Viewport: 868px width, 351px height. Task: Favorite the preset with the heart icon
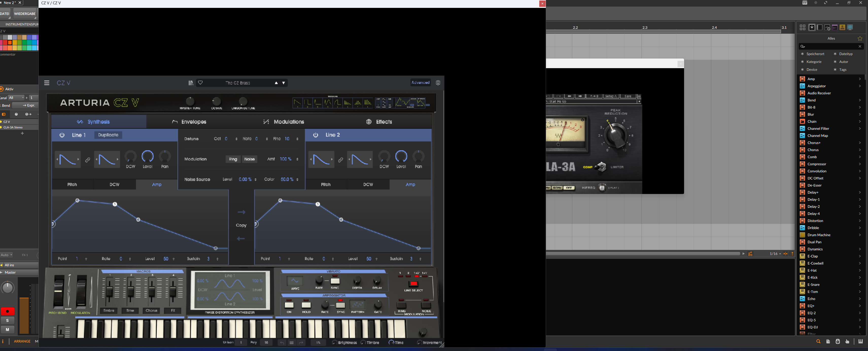(x=200, y=83)
